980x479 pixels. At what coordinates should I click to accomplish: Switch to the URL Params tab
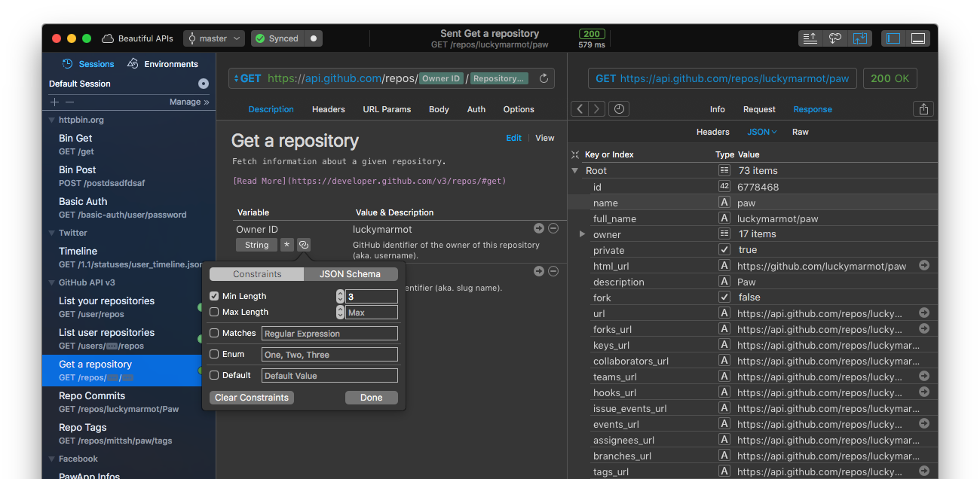[x=386, y=108]
